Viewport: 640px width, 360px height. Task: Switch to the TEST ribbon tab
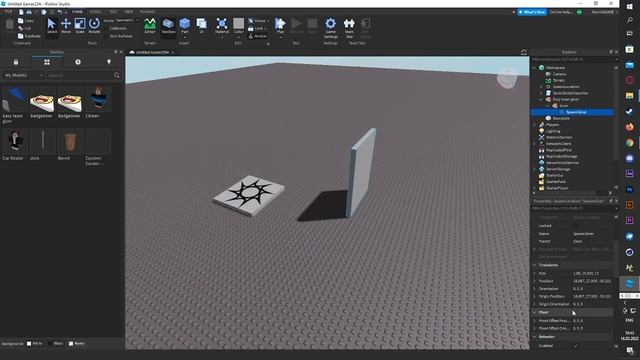[113, 12]
